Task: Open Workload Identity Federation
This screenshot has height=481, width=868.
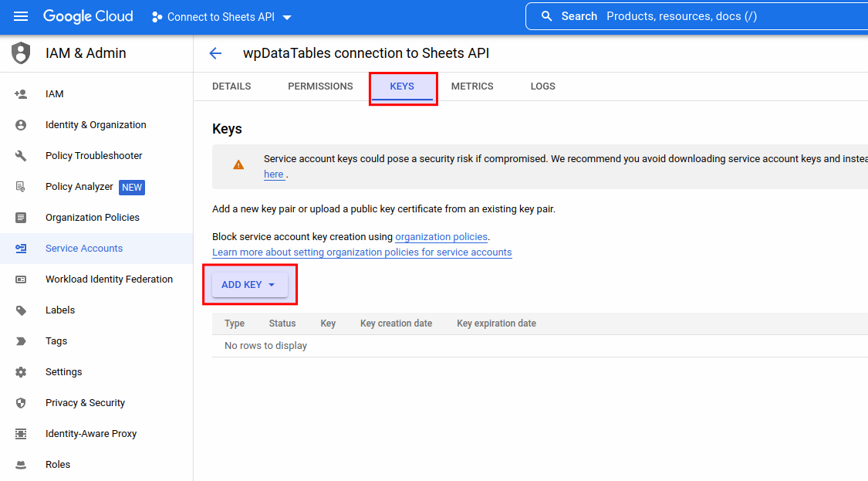Action: tap(109, 279)
